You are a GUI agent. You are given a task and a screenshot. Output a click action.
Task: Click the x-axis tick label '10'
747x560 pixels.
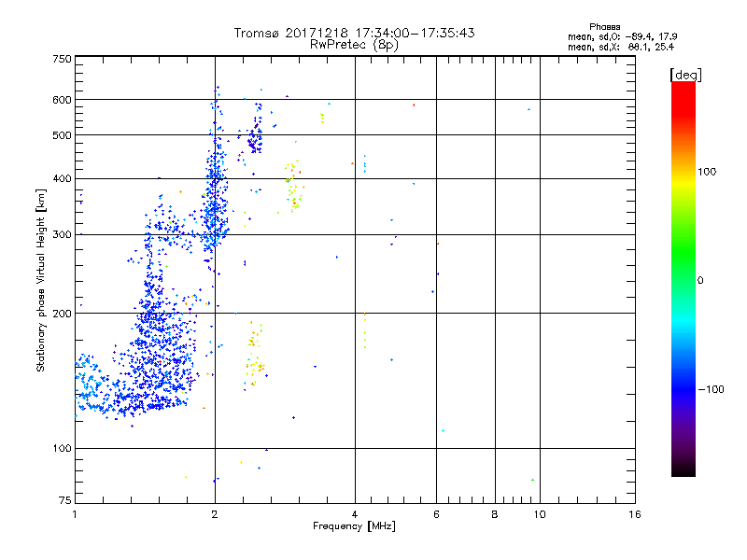[540, 514]
